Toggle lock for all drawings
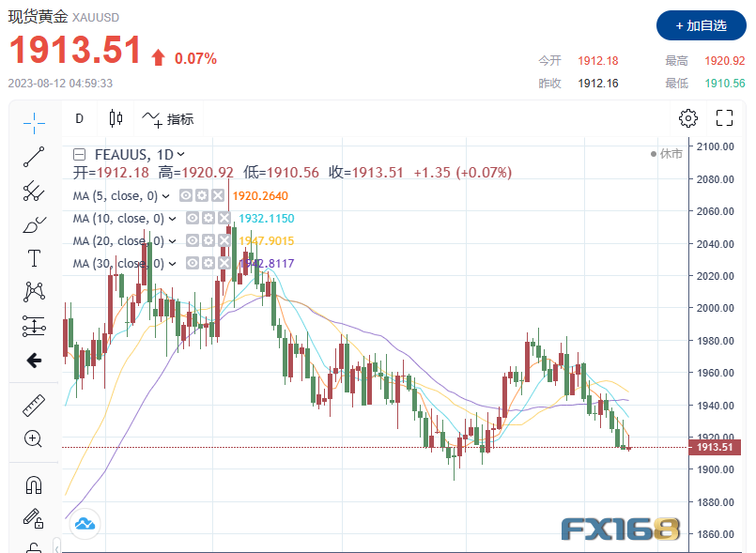Viewport: 756px width, 553px height. [x=35, y=518]
